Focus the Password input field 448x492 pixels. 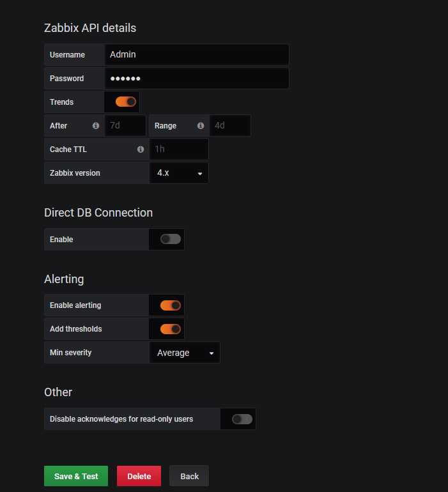pyautogui.click(x=197, y=78)
